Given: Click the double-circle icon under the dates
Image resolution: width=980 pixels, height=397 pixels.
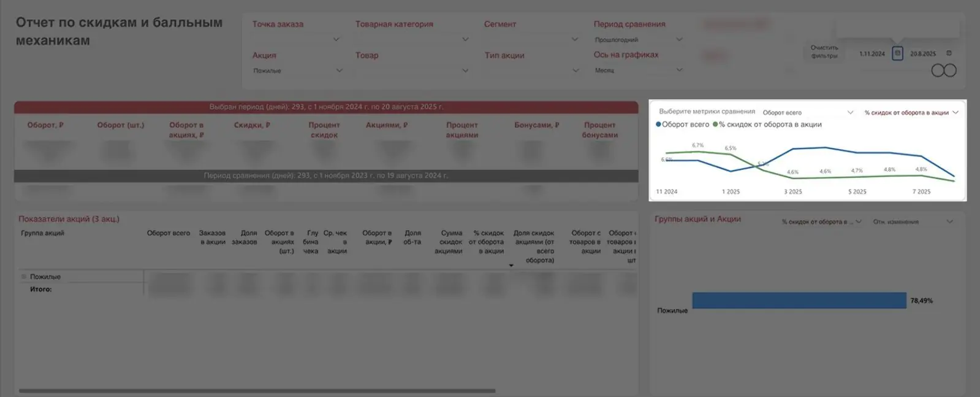Looking at the screenshot, I should (x=943, y=71).
